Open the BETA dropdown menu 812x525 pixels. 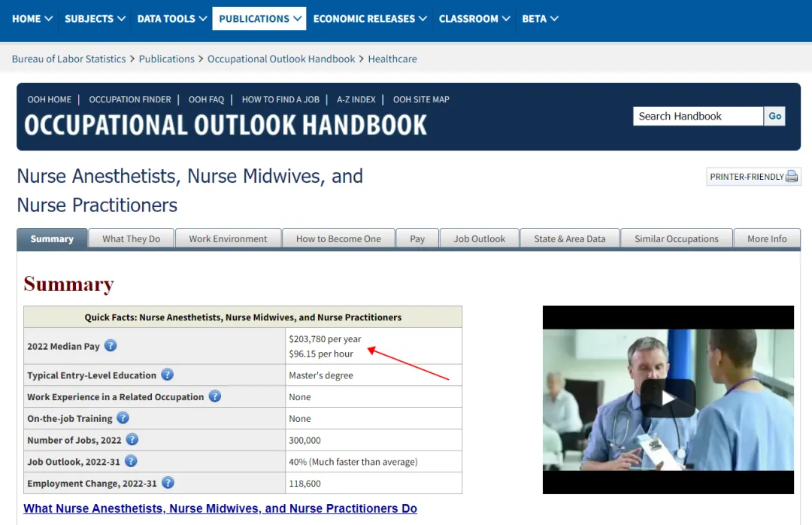point(540,19)
